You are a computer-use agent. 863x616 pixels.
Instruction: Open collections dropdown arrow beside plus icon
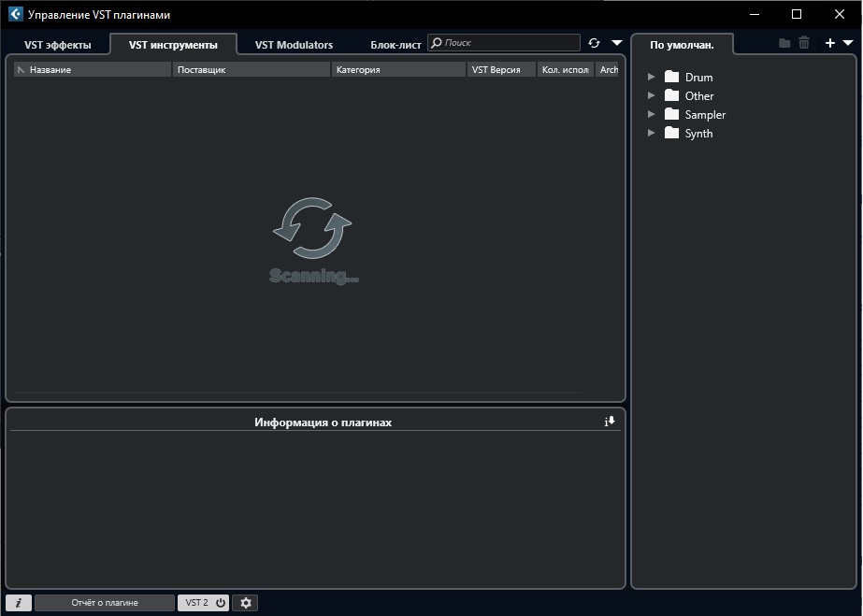(848, 43)
